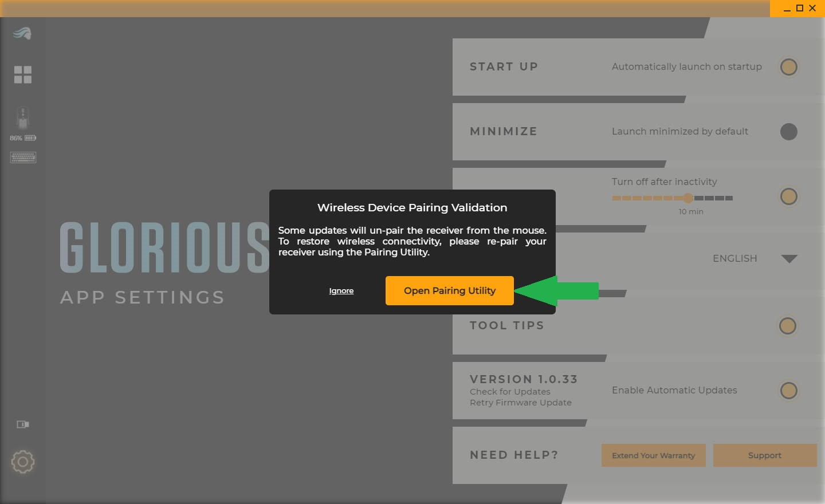The height and width of the screenshot is (504, 825).
Task: Open app settings gear icon
Action: pos(23,462)
